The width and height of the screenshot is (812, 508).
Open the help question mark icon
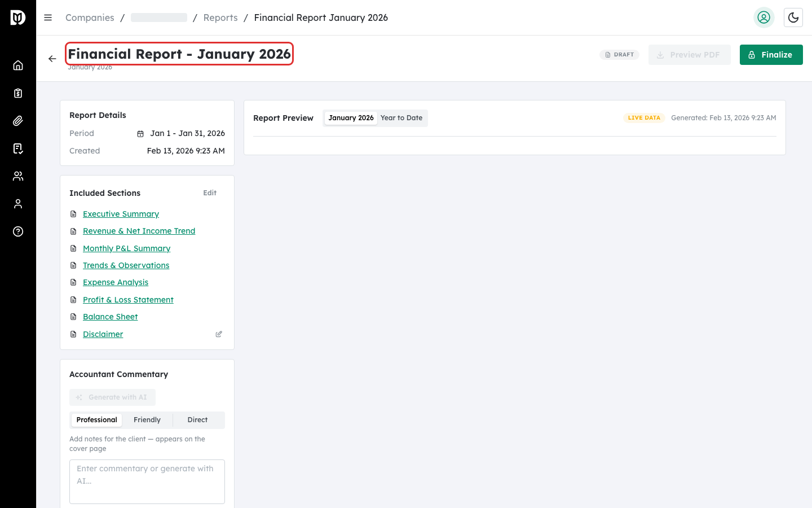click(18, 231)
